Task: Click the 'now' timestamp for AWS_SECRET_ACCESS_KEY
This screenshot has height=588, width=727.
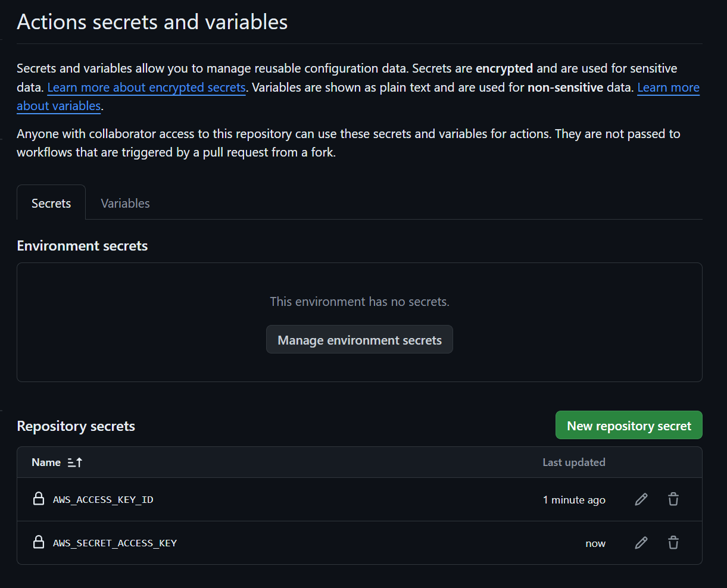Action: pos(595,543)
